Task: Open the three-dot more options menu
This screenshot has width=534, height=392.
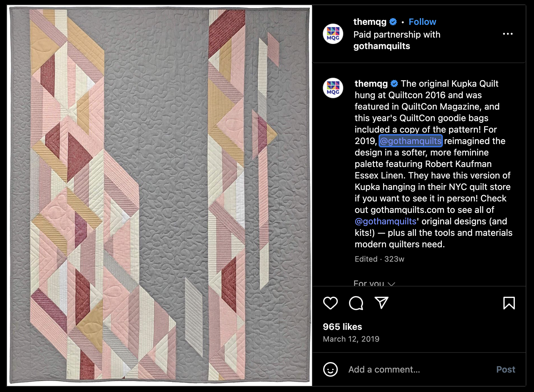Action: [x=508, y=34]
